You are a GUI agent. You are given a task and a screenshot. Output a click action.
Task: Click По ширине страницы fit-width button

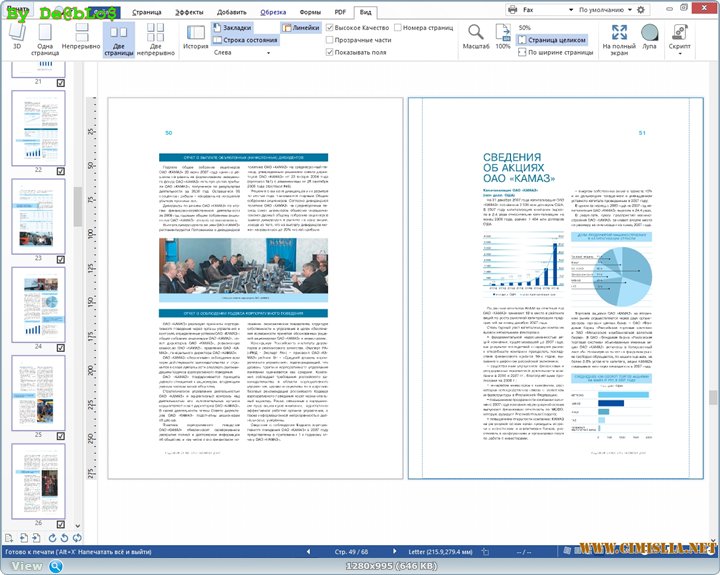click(553, 52)
